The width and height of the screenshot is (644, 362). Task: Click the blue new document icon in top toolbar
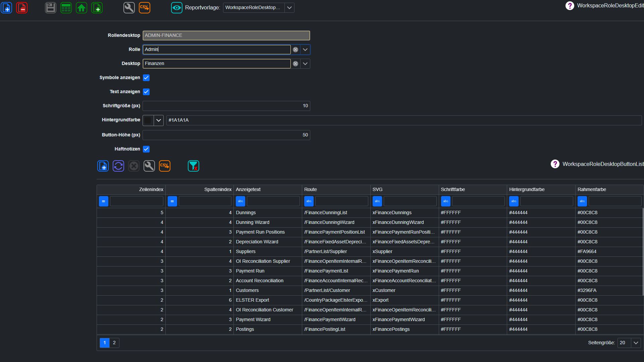(7, 8)
